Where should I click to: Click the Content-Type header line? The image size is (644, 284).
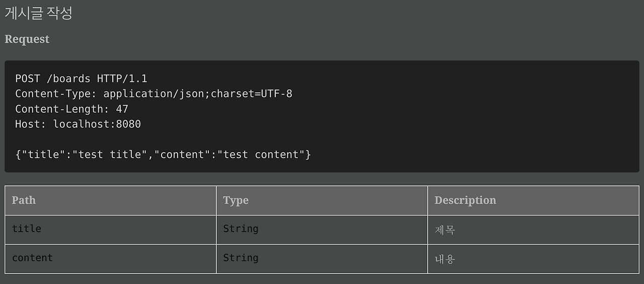pyautogui.click(x=153, y=94)
